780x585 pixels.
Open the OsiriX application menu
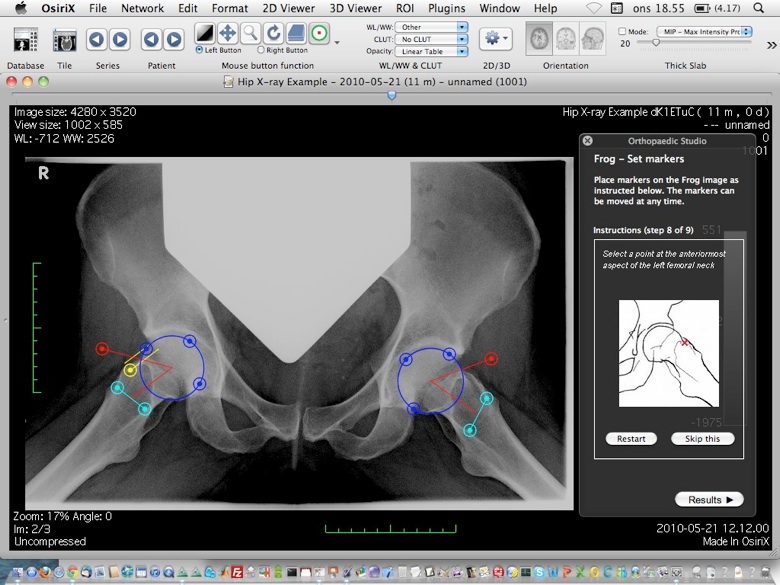pyautogui.click(x=58, y=8)
